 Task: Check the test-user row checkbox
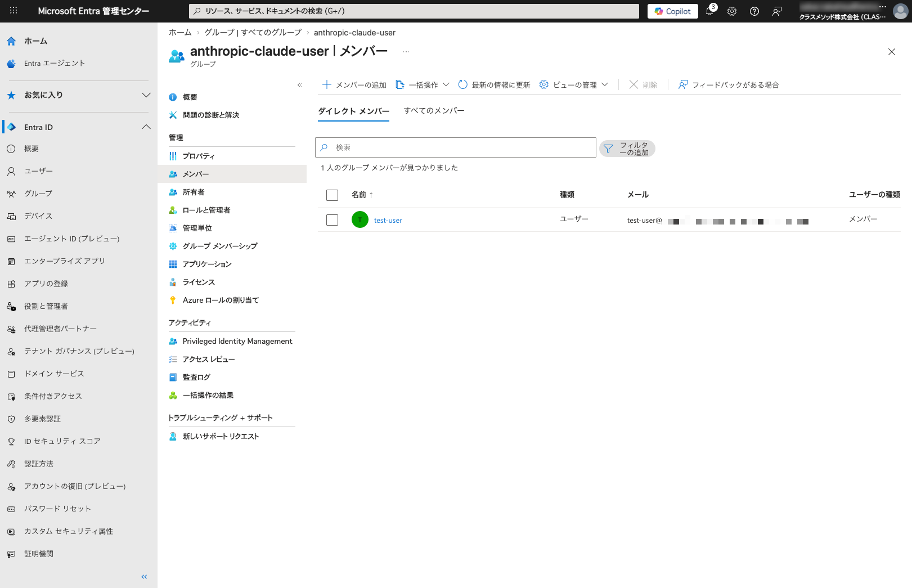coord(332,220)
